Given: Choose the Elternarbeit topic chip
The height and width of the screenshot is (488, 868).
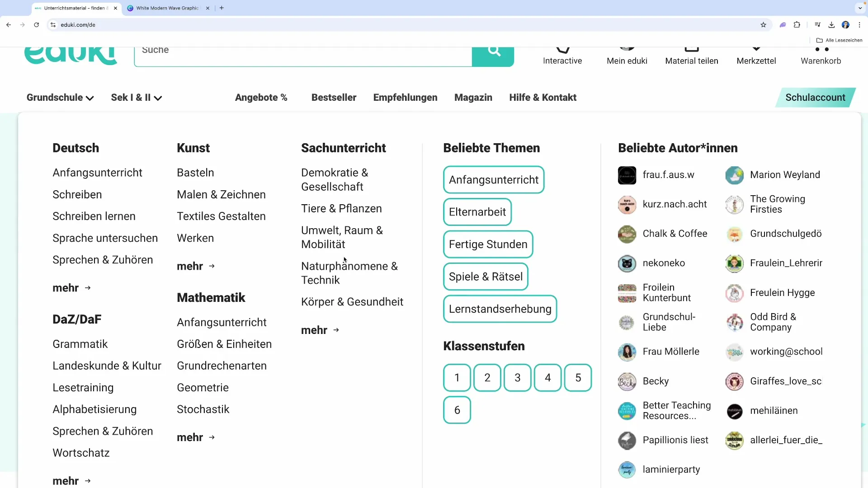Looking at the screenshot, I should 477,212.
